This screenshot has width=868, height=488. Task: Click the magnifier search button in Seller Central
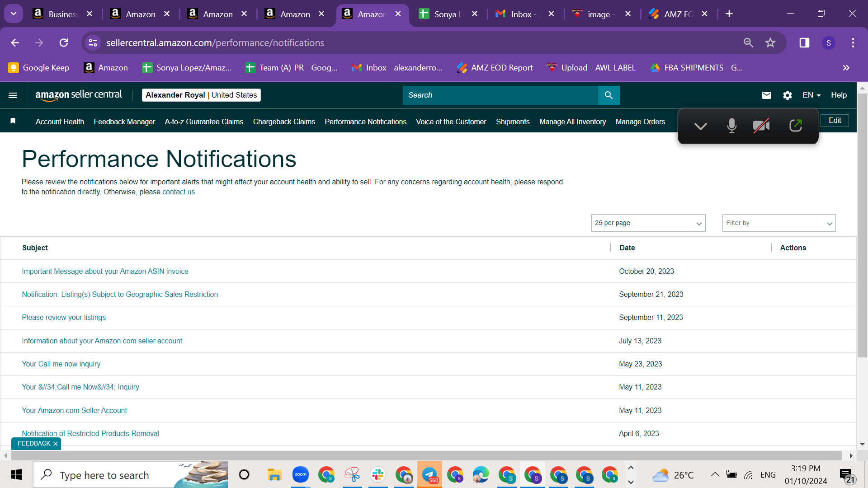coord(609,95)
